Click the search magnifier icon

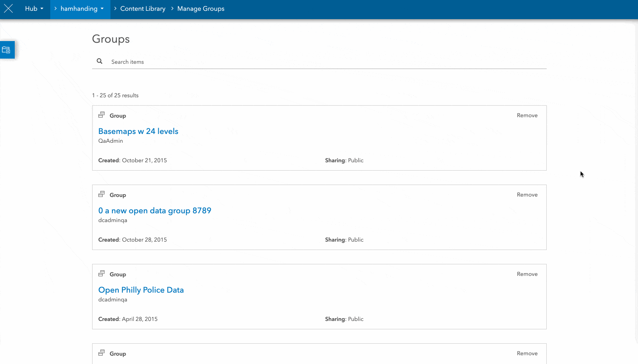tap(99, 61)
